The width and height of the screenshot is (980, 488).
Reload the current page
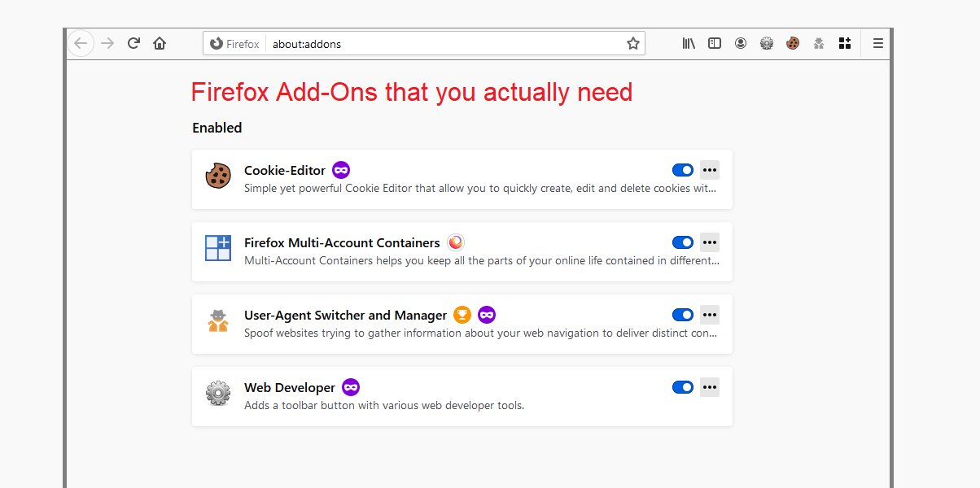click(133, 44)
